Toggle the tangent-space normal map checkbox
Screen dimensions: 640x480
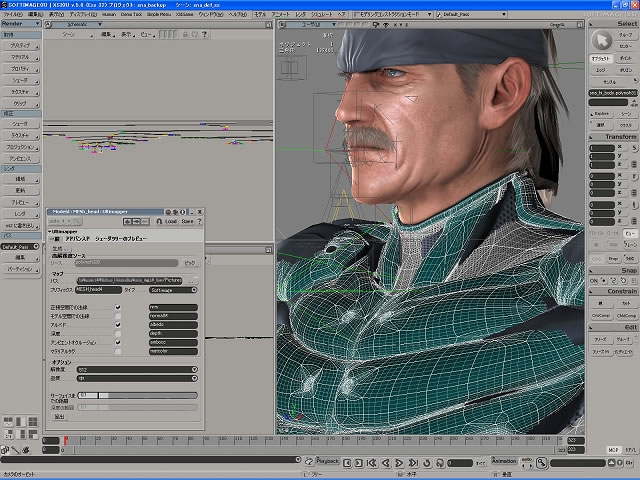pos(118,306)
